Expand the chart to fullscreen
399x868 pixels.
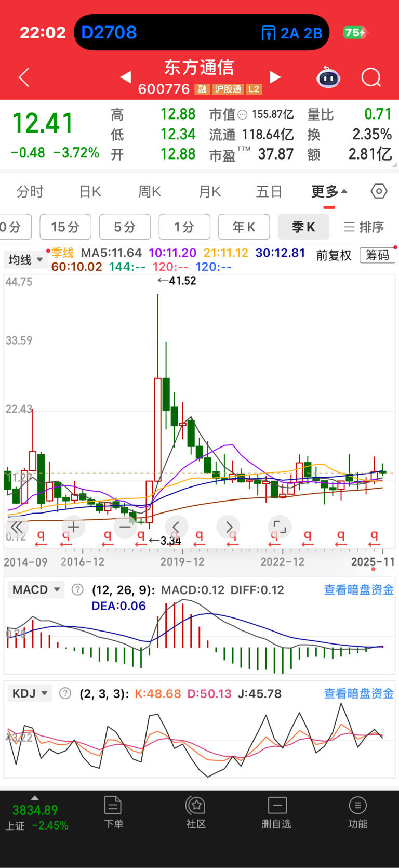tap(280, 527)
